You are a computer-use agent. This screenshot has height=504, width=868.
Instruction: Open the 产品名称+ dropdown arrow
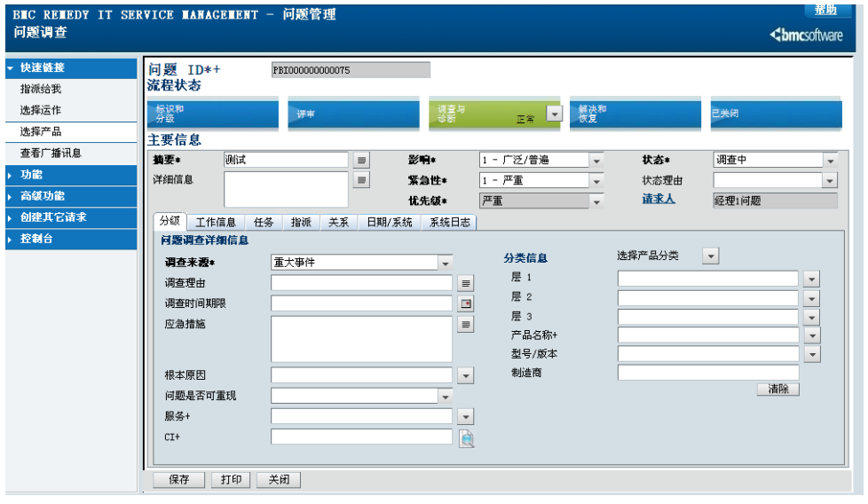coord(811,335)
